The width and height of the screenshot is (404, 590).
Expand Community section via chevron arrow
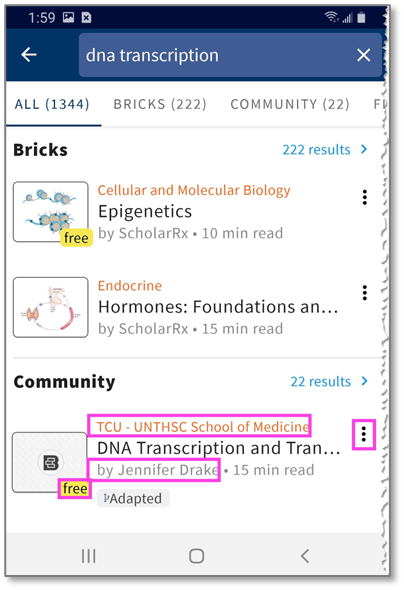[x=364, y=381]
